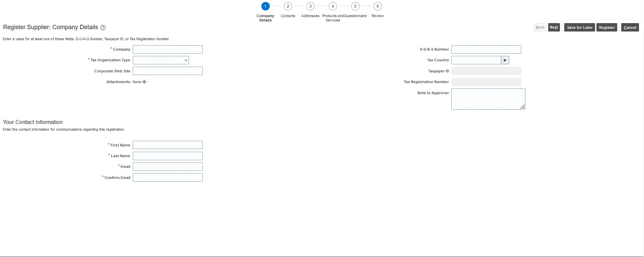Click the Confirm Email field

coord(168,178)
